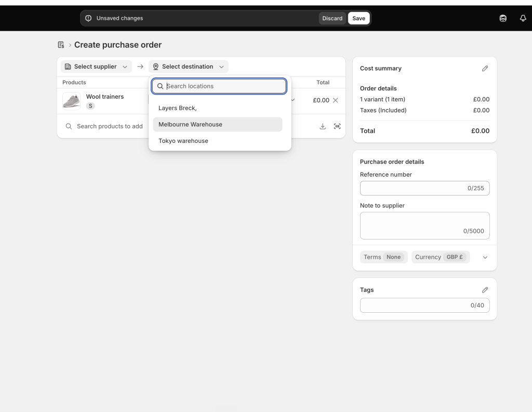Remove the Wool trainers row with the X icon
Screen dimensions: 532x412
click(335, 100)
